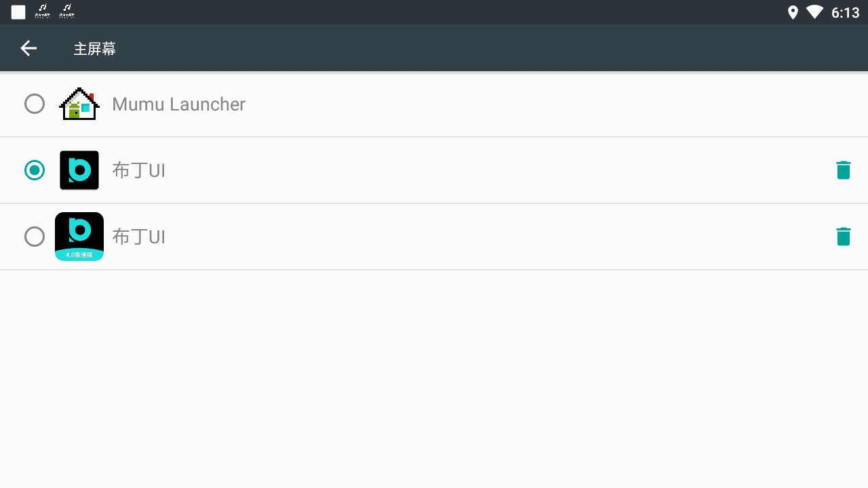Click the 主屏幕 header title
The width and height of the screenshot is (868, 488).
tap(95, 49)
